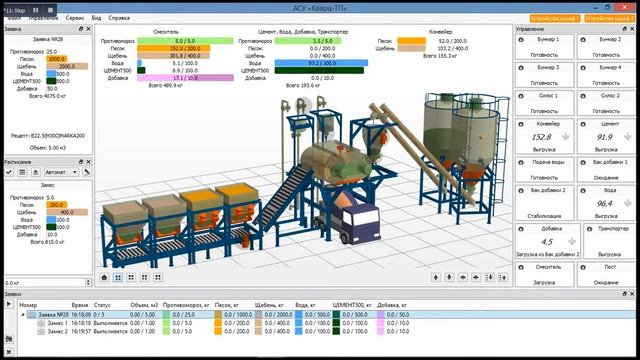Click the Пост control tile
This screenshot has height=360, width=640.
point(606,274)
